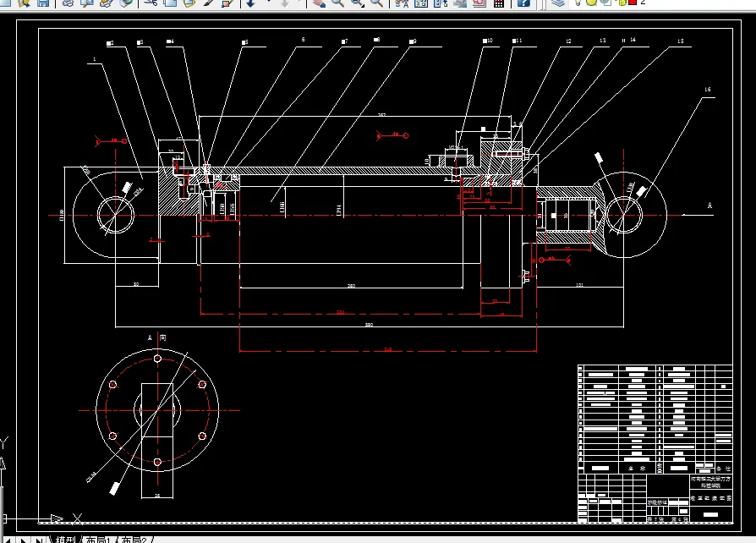Viewport: 756px width, 543px height.
Task: Open the Sheet Set Manager icon
Action: tap(460, 3)
